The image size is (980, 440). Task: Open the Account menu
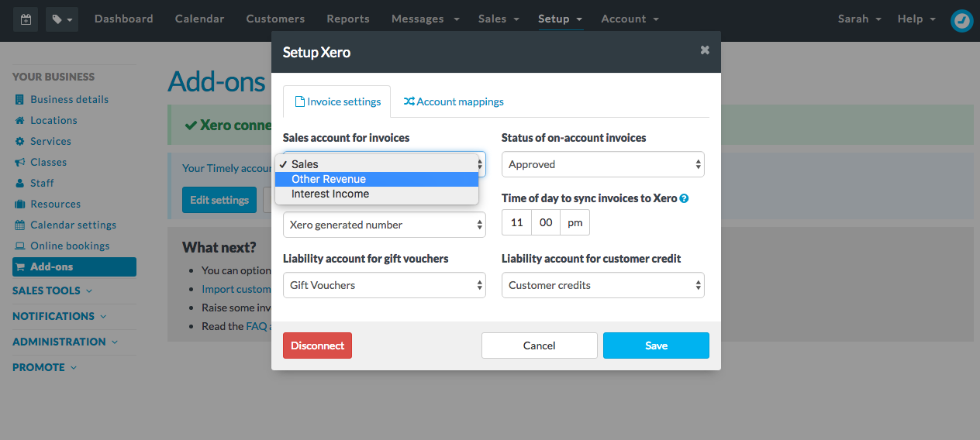click(630, 19)
